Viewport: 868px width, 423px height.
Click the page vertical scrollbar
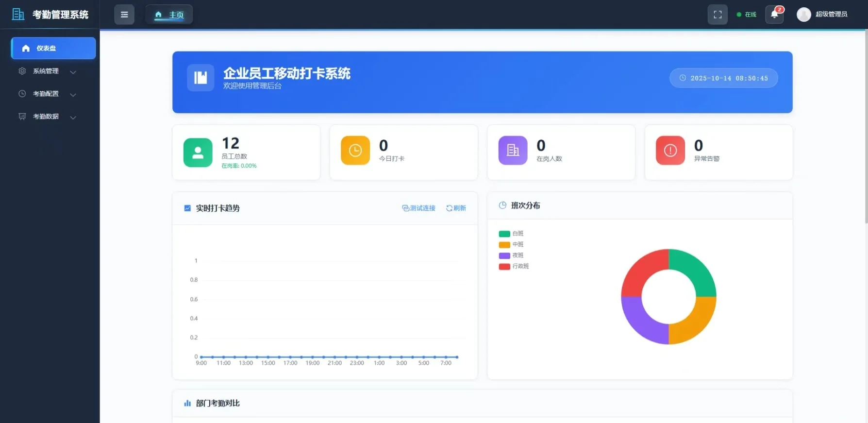click(866, 126)
